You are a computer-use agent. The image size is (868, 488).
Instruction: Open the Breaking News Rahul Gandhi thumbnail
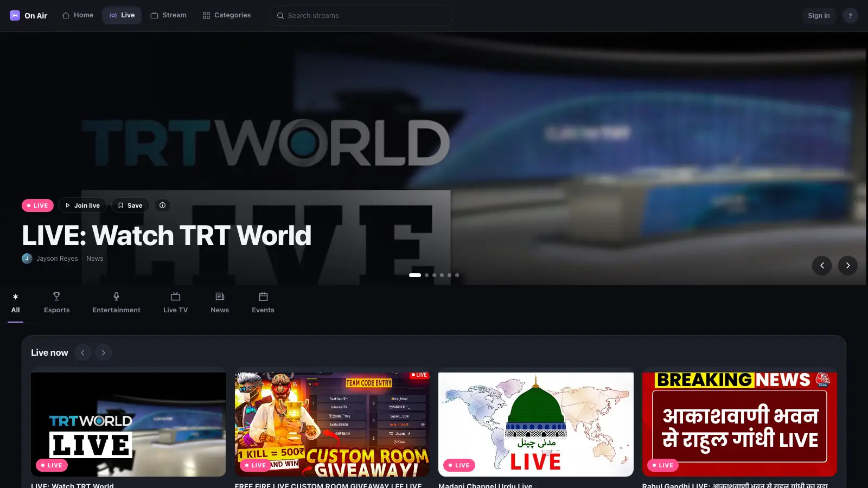tap(739, 425)
